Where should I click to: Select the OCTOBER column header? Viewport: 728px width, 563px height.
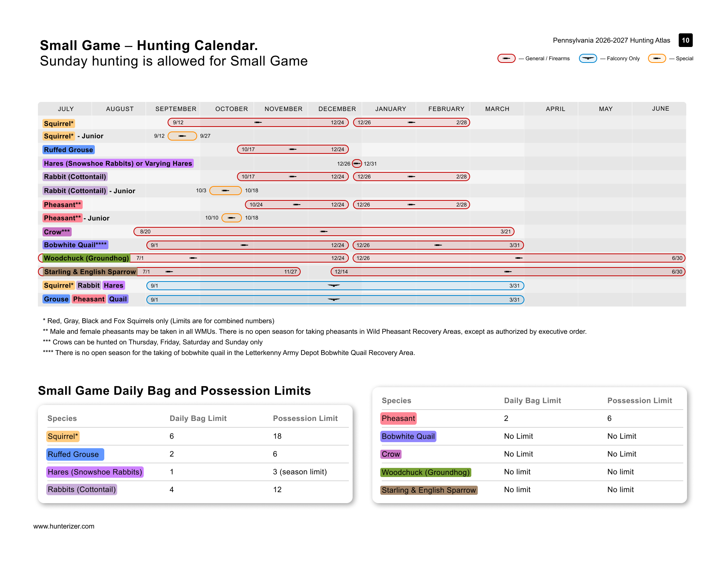[x=231, y=109]
